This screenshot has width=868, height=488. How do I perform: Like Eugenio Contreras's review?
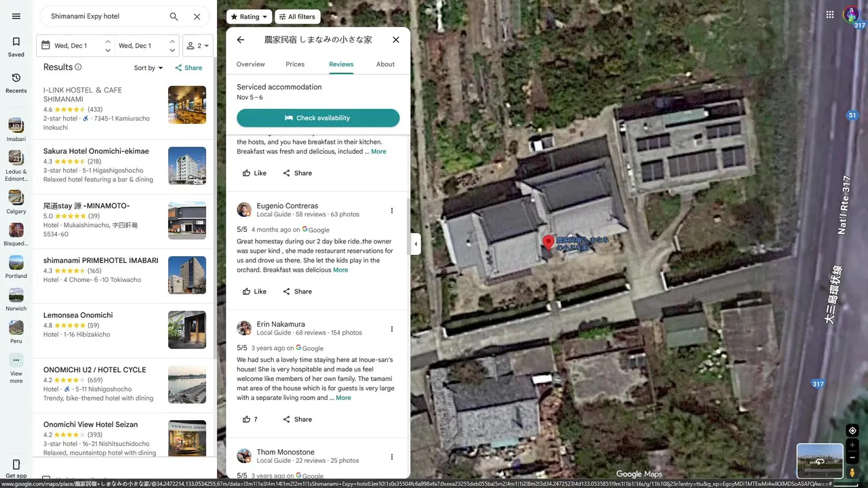(254, 291)
